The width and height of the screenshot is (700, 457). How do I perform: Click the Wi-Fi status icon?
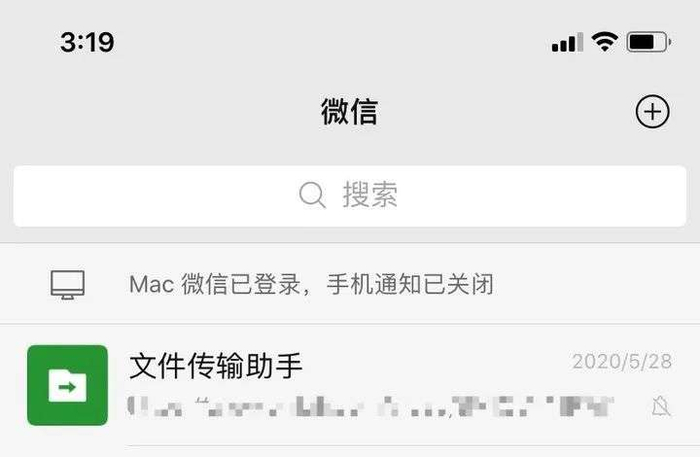[604, 42]
